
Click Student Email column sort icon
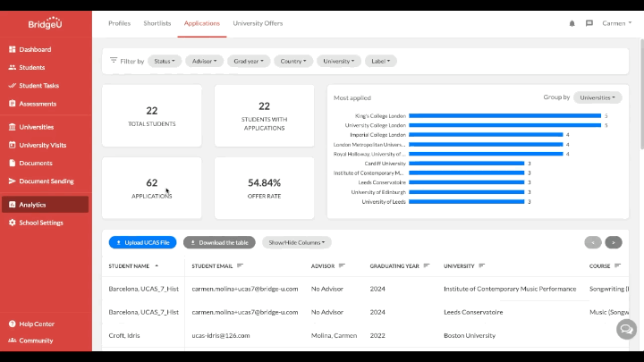click(241, 266)
